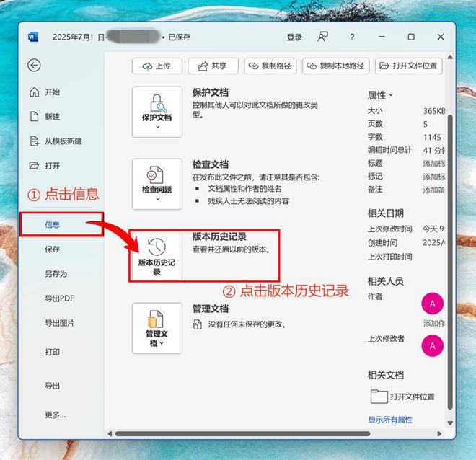This screenshot has width=476, height=460.
Task: Select 导出图片 in the sidebar
Action: click(x=59, y=323)
